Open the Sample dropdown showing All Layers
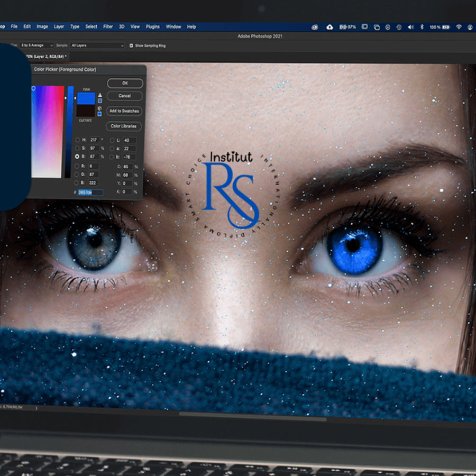Image resolution: width=476 pixels, height=476 pixels. click(x=97, y=45)
